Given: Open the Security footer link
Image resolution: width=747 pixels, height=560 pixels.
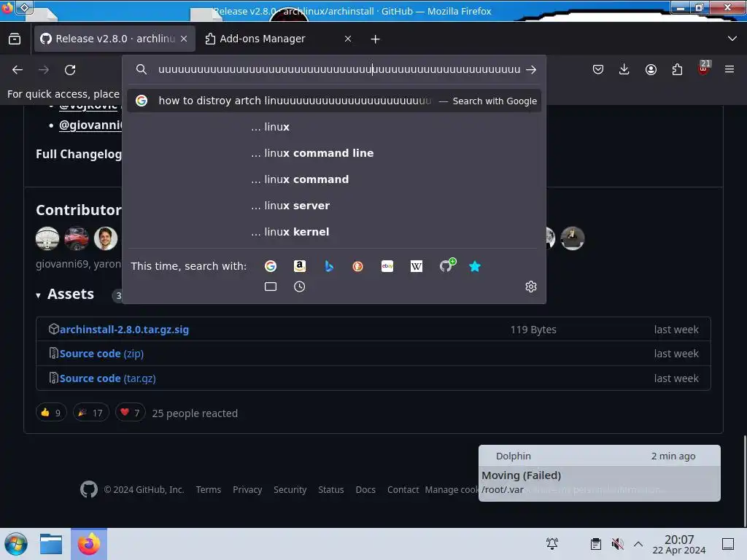Looking at the screenshot, I should pos(290,489).
